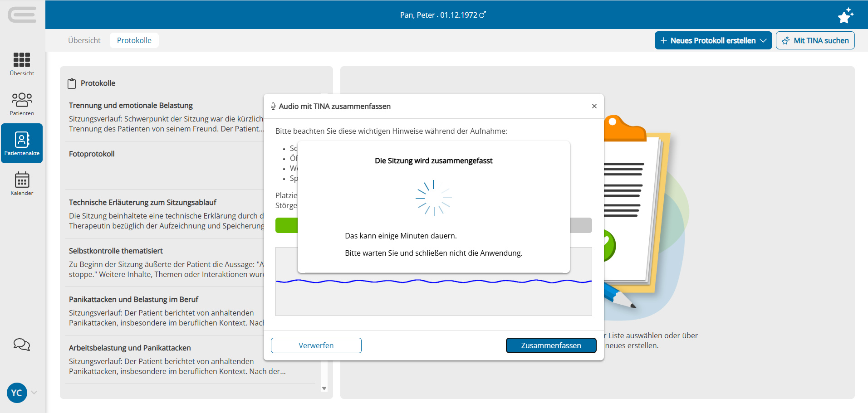Open protocol Trennung und emotionale Belastung

(x=166, y=117)
